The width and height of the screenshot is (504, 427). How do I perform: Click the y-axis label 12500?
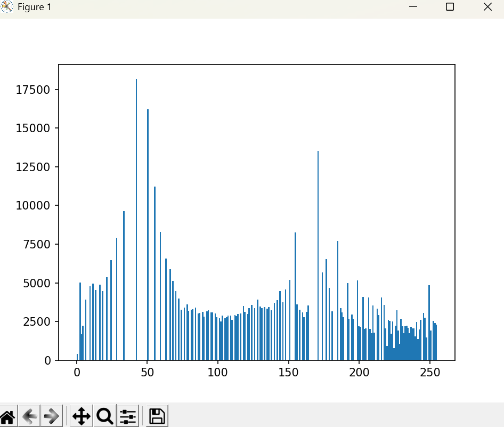[x=33, y=167]
